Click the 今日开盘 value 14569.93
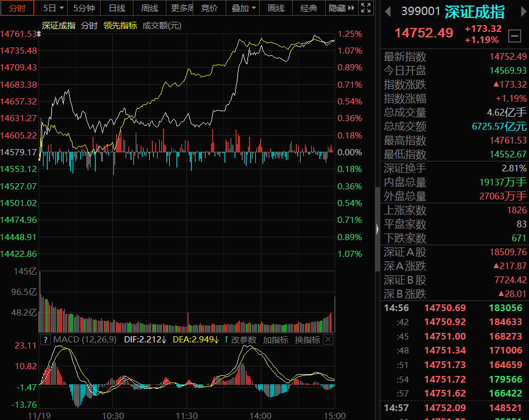The width and height of the screenshot is (529, 420). coord(508,70)
